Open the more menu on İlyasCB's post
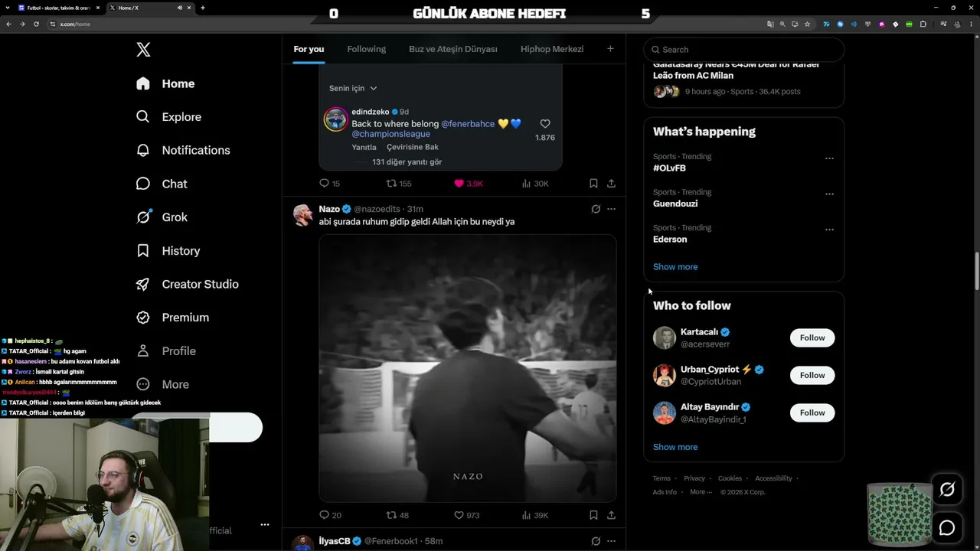 point(611,541)
